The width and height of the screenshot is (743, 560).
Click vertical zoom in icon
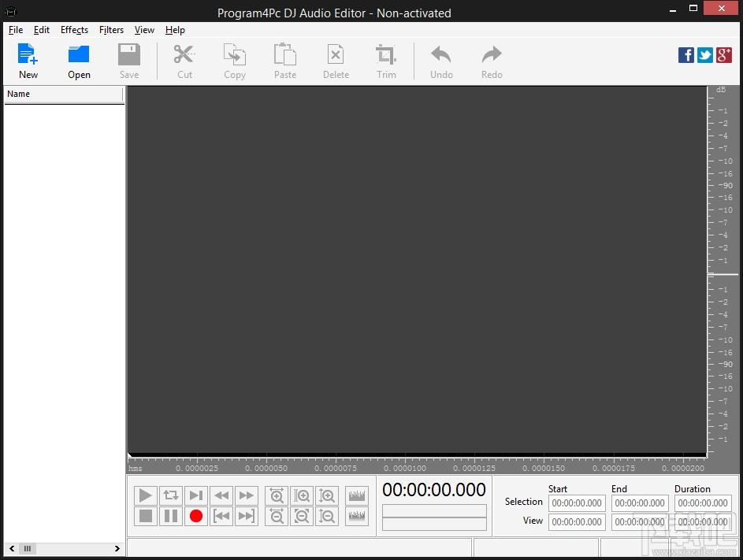(327, 495)
